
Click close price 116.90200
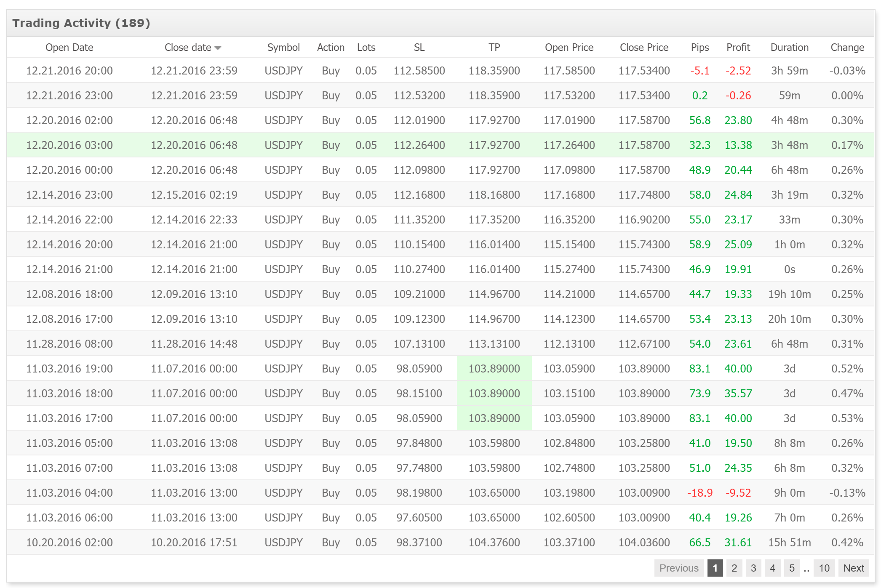[x=644, y=220]
